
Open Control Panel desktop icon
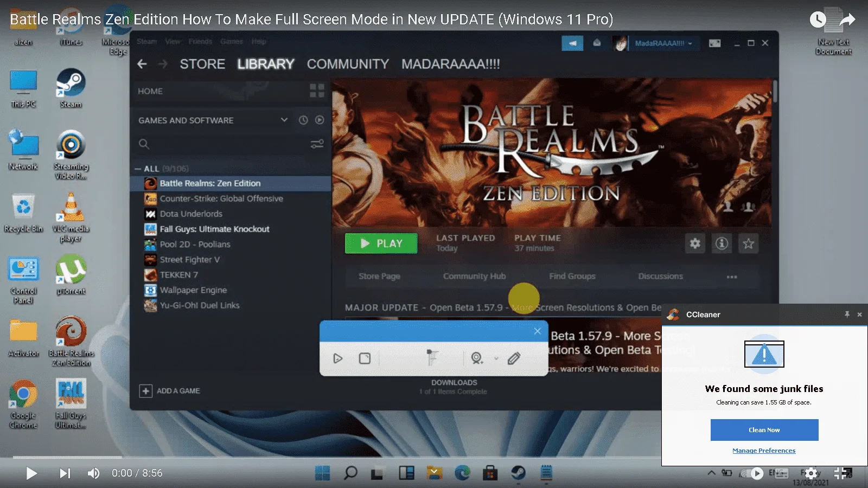(23, 280)
